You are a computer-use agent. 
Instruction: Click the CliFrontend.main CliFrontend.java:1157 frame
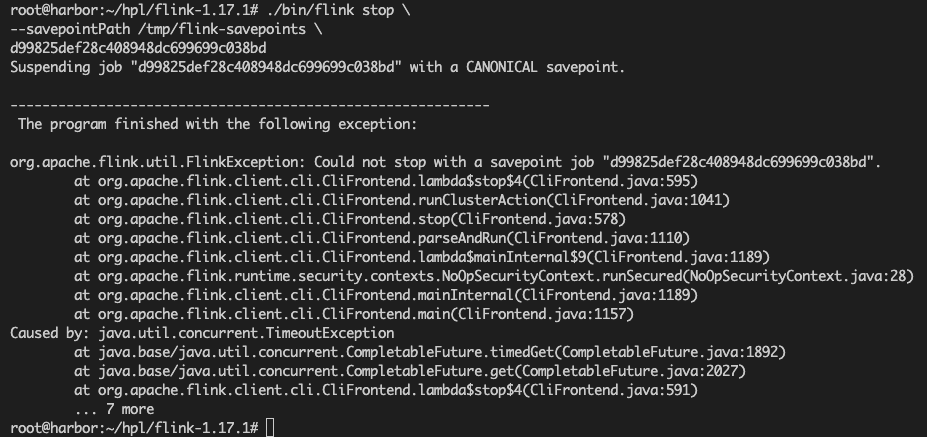click(x=354, y=314)
